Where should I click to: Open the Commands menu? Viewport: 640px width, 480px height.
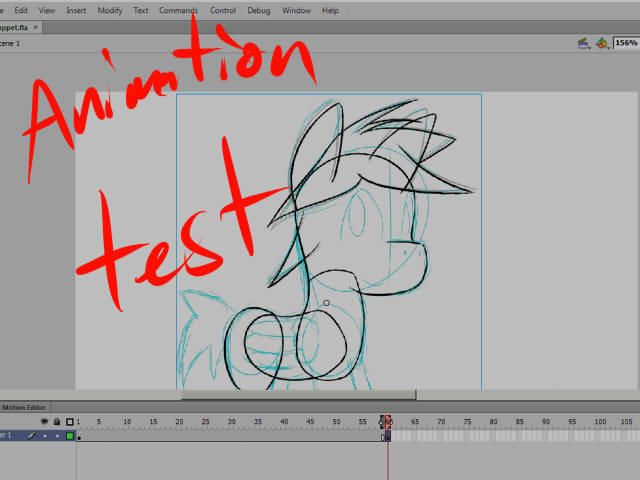(178, 11)
